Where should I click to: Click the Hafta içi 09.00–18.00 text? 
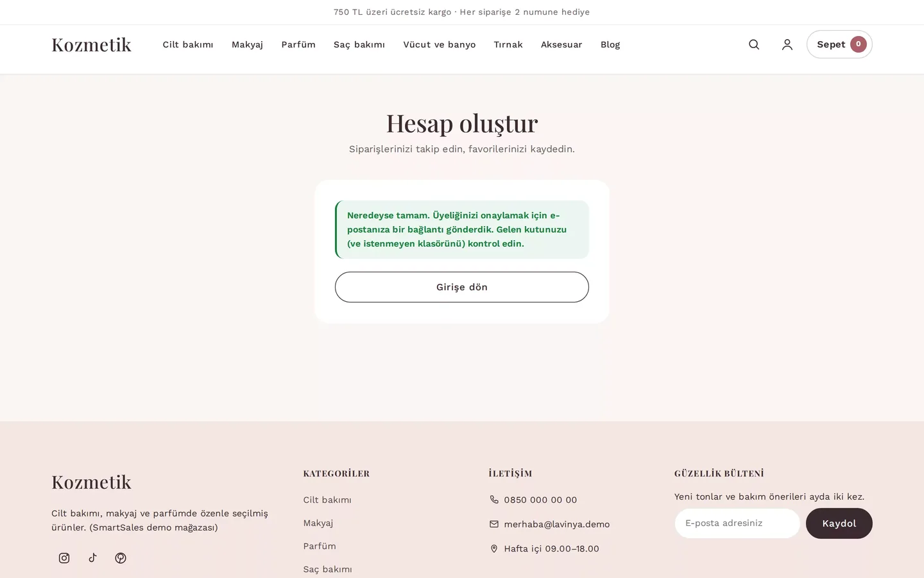[x=551, y=548]
